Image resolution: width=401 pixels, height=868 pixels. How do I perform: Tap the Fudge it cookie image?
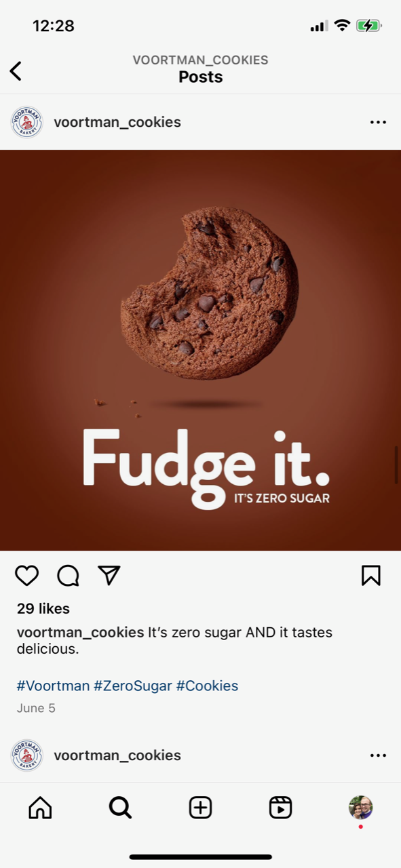200,350
